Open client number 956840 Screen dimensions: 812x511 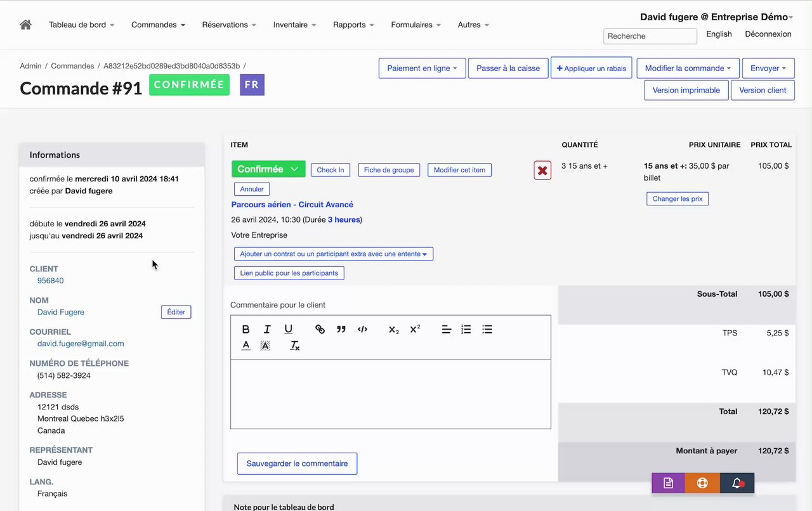click(51, 281)
